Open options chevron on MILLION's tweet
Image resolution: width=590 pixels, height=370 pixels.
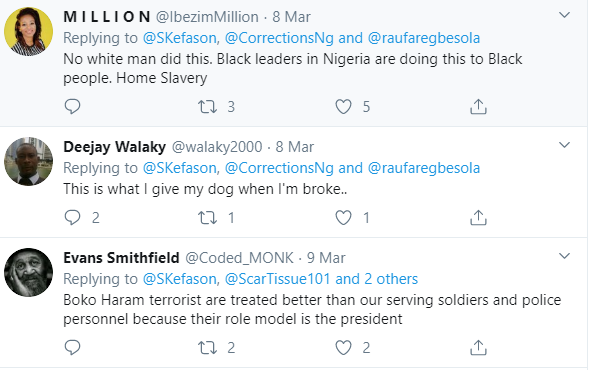coord(564,15)
